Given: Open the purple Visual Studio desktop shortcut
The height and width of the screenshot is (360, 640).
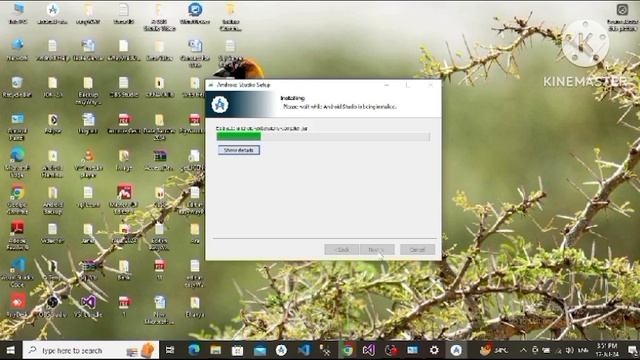Looking at the screenshot, I should (x=88, y=305).
